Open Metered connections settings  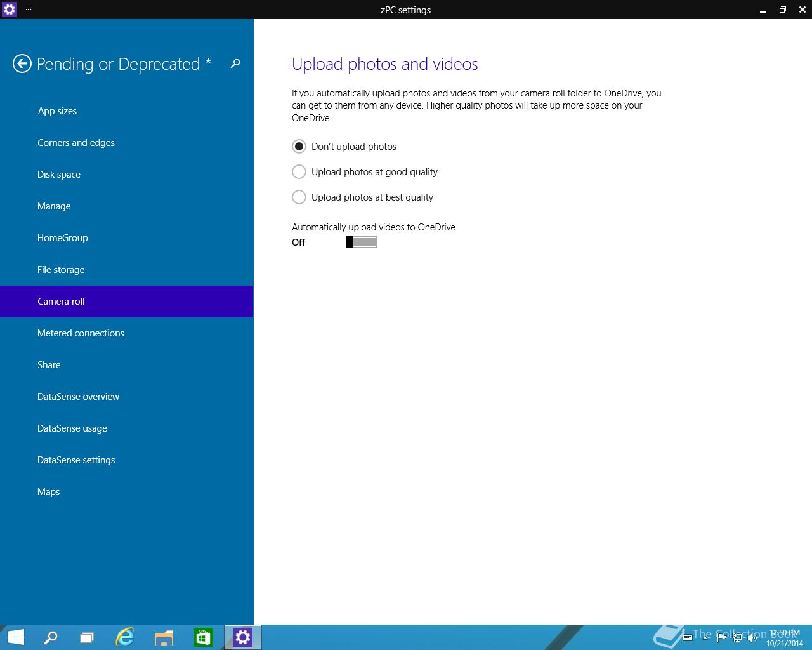point(127,333)
